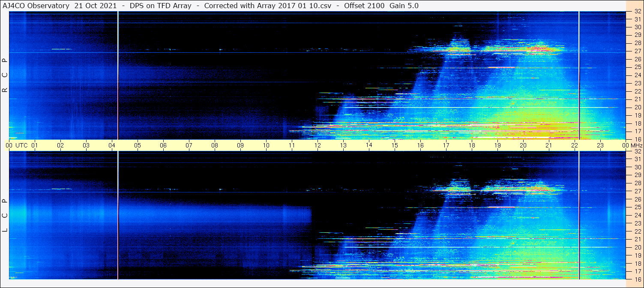Click the 30 MHz label of the LCP panel
644x288 pixels.
[638, 167]
